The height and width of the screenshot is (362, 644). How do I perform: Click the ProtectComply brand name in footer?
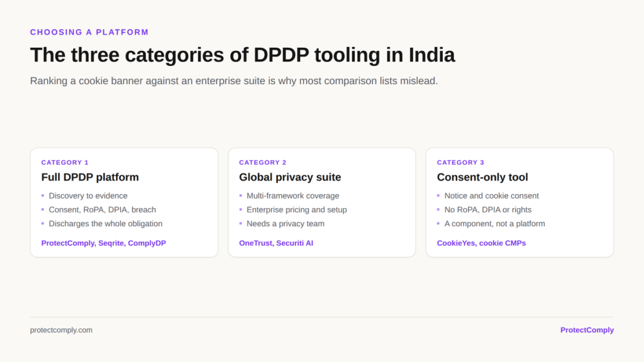(x=587, y=330)
